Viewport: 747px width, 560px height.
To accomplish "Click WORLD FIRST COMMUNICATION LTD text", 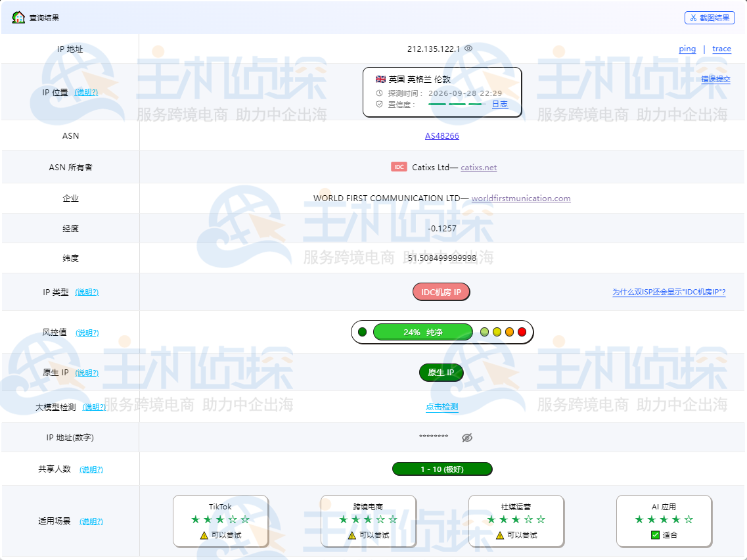I will click(x=387, y=198).
